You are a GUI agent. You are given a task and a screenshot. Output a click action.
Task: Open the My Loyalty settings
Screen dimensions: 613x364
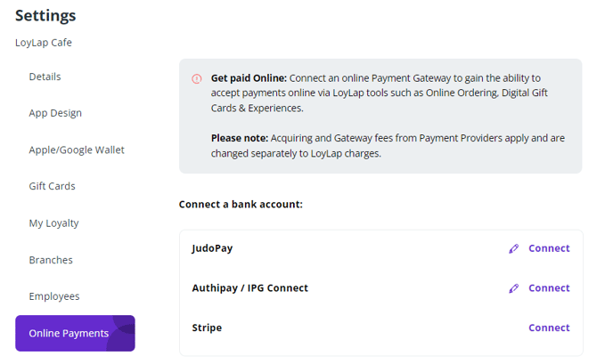tap(53, 223)
